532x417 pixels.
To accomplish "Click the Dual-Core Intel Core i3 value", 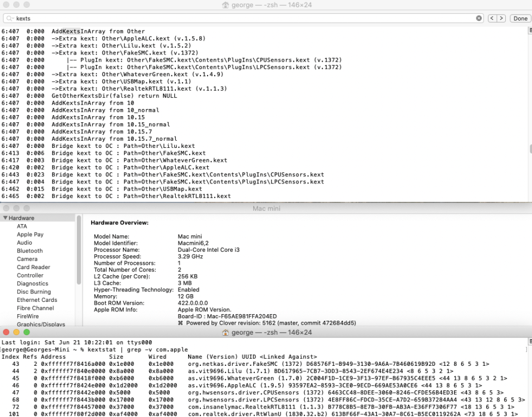I will [209, 250].
